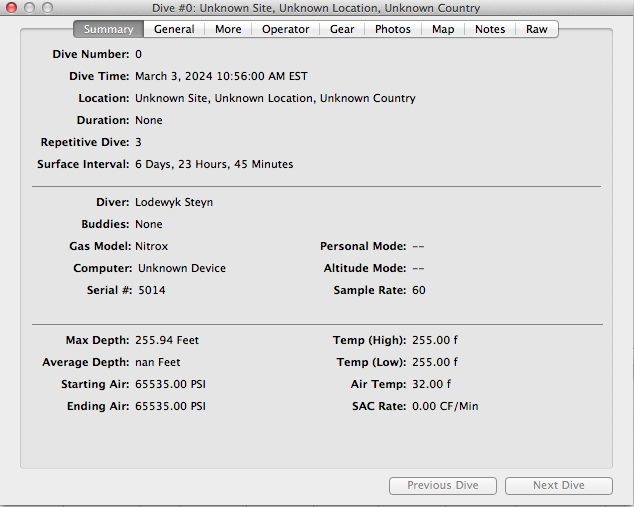Click the Max Depth value 255.94 Feet
The height and width of the screenshot is (507, 634).
click(x=167, y=341)
